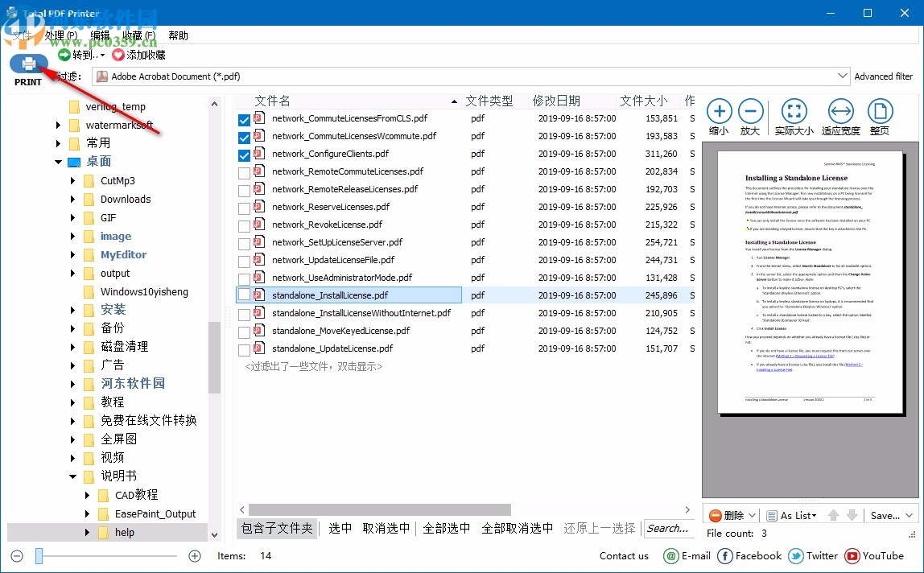Click the Downloads folder icon
The width and height of the screenshot is (924, 573).
coord(89,200)
